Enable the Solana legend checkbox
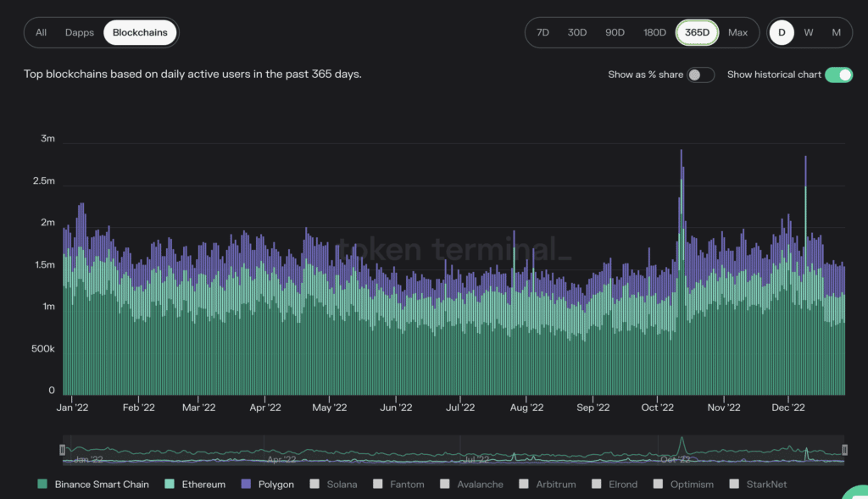The height and width of the screenshot is (499, 868). pyautogui.click(x=314, y=484)
